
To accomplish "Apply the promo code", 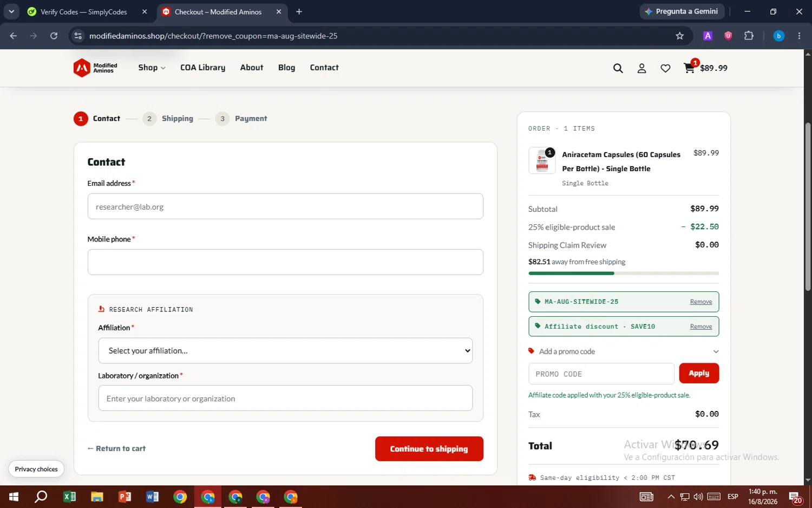I will click(699, 373).
